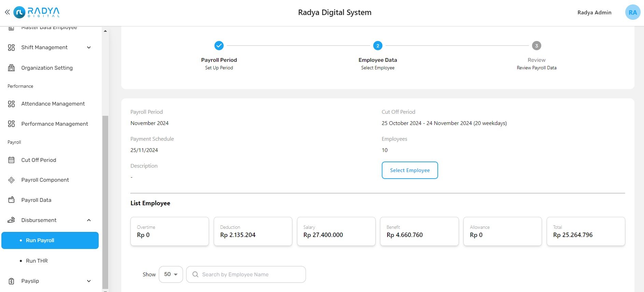The width and height of the screenshot is (644, 292).
Task: Collapse the Disbursement chevron
Action: click(x=89, y=220)
